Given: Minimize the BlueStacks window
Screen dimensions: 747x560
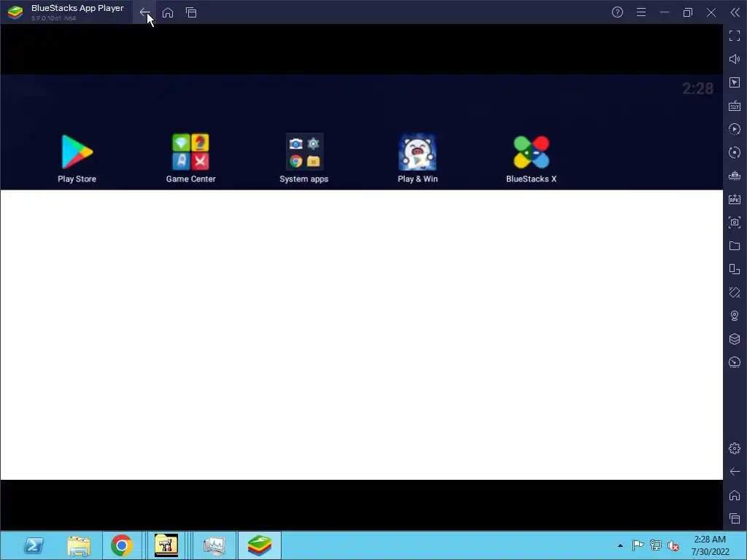Looking at the screenshot, I should (665, 12).
